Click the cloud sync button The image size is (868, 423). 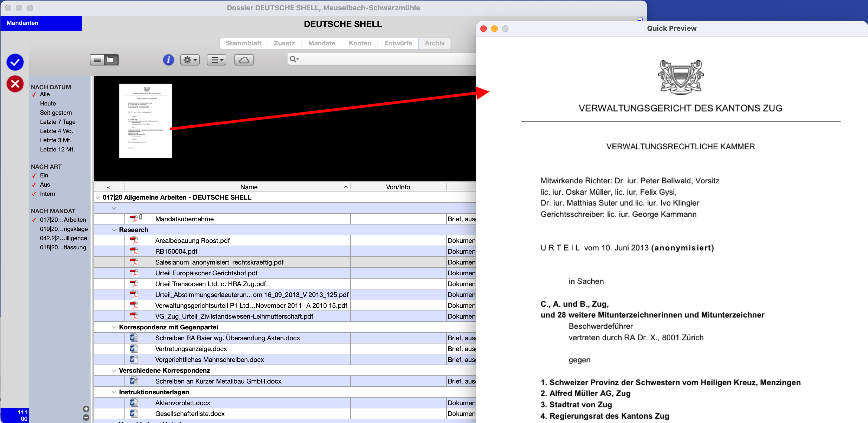[244, 60]
